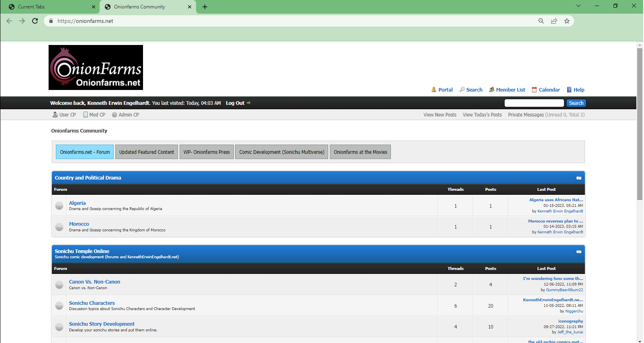
Task: Click the Portal bell icon
Action: pos(434,90)
